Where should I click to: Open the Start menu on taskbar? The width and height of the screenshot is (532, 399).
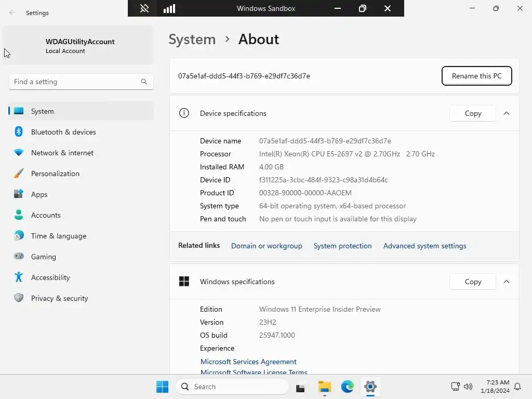tap(162, 387)
